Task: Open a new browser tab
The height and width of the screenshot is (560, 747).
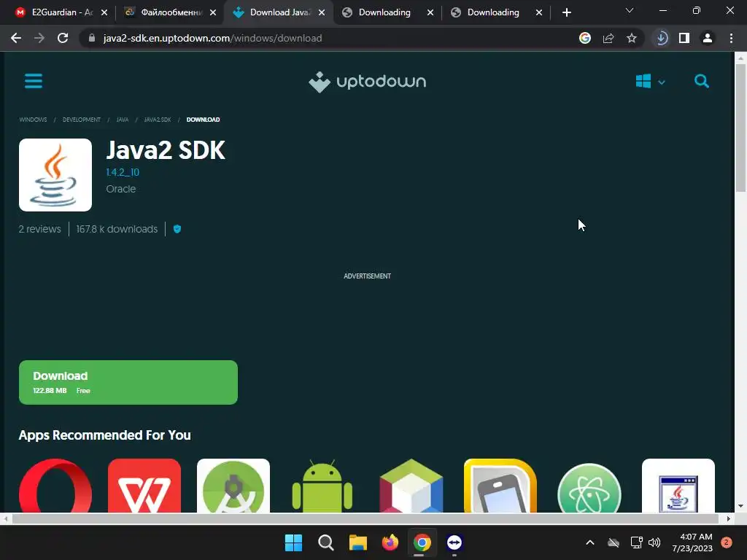Action: (566, 12)
